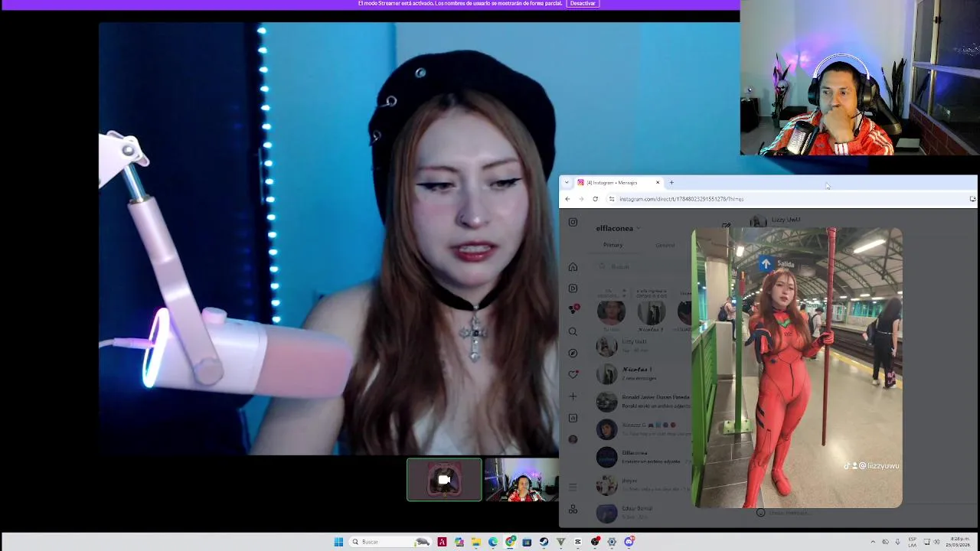Screen dimensions: 980x551
Task: Click the install app icon at address bar end
Action: pyautogui.click(x=972, y=199)
